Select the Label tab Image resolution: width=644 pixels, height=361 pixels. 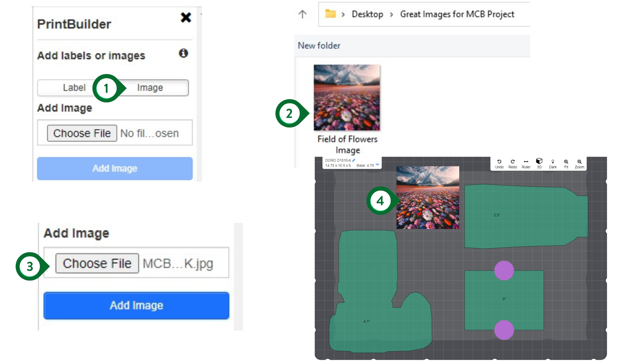[74, 87]
